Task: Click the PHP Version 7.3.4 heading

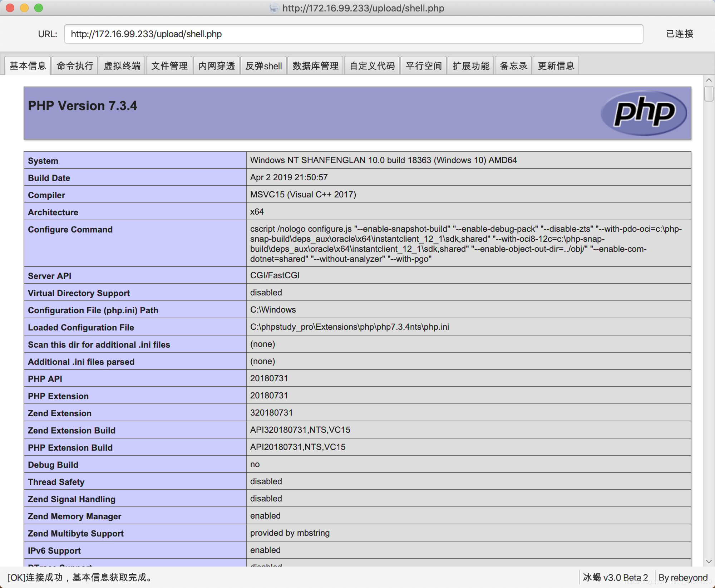Action: [83, 106]
